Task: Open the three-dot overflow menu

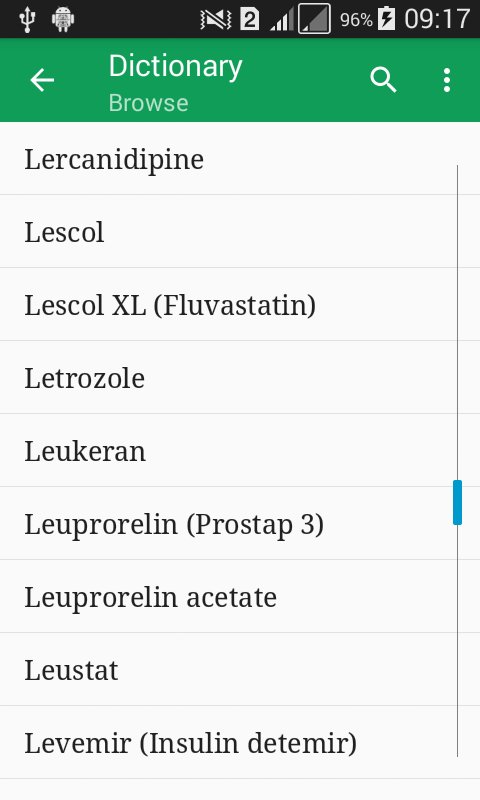Action: click(447, 80)
